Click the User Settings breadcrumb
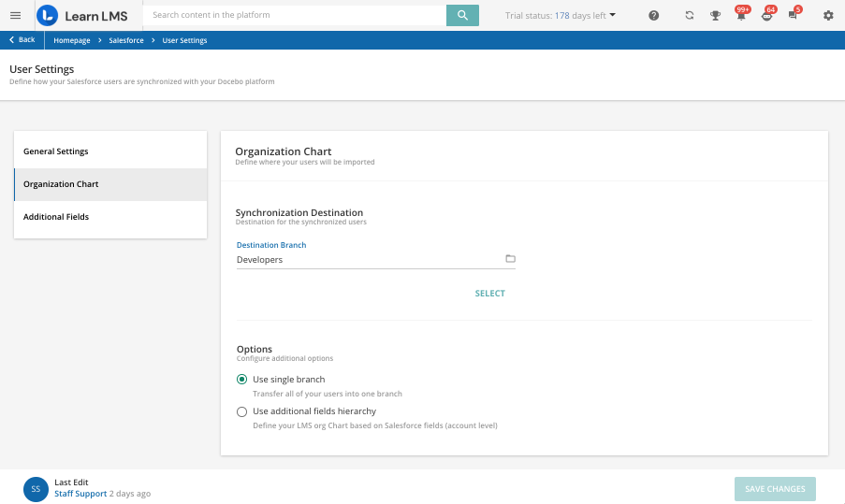845x504 pixels. [184, 40]
